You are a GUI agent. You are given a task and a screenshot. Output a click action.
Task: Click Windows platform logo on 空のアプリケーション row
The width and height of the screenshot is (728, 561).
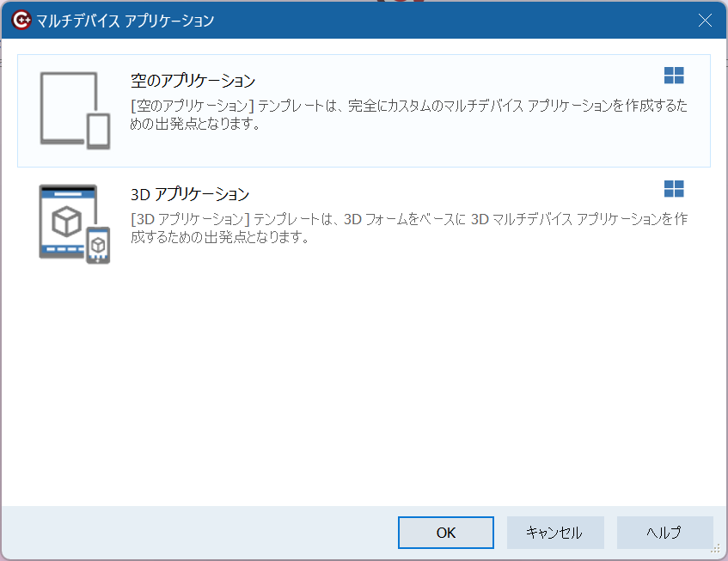[674, 76]
